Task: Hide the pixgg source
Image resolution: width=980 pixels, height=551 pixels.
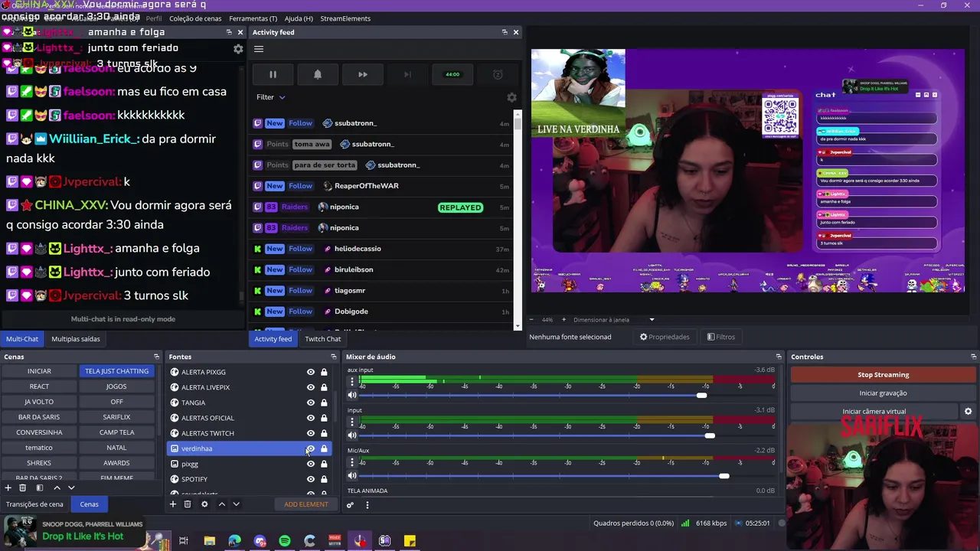Action: click(310, 464)
